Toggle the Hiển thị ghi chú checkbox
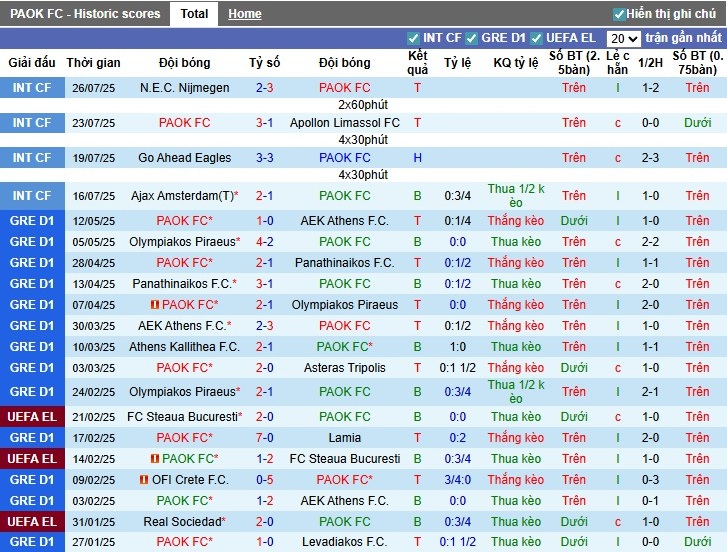727x552 pixels. tap(619, 14)
